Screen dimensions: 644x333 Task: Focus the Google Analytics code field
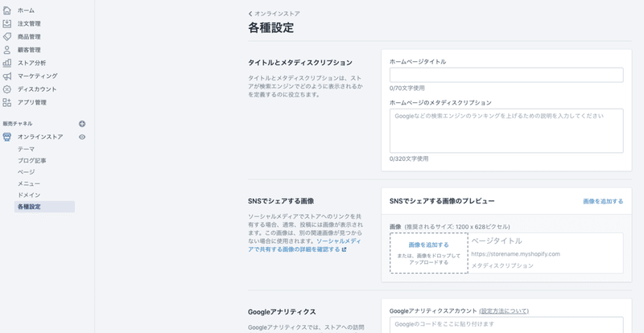[506, 325]
